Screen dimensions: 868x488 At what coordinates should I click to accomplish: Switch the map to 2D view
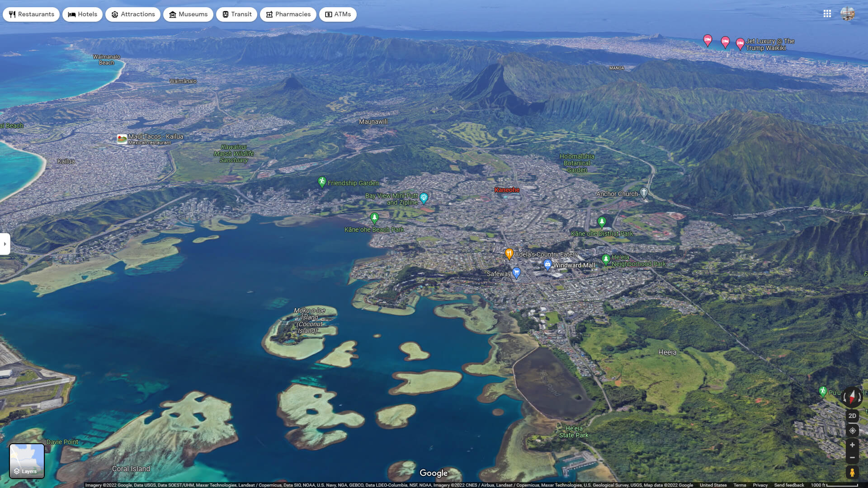coord(852,415)
